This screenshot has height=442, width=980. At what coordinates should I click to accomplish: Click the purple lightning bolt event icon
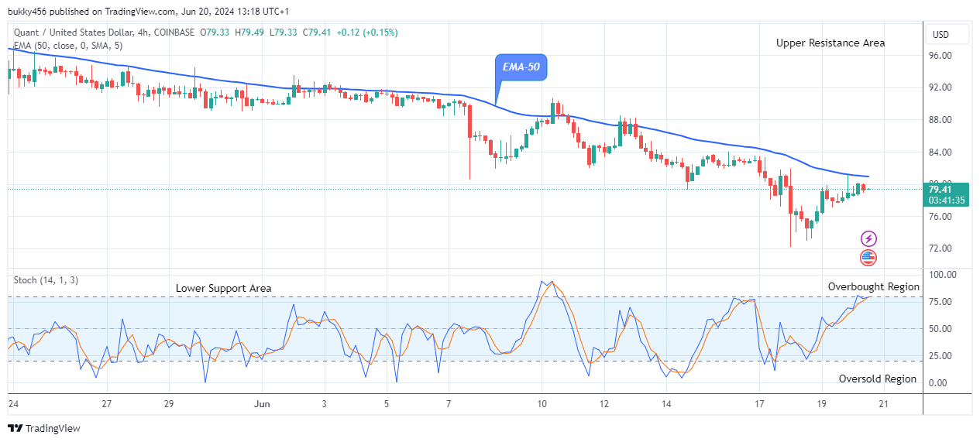pyautogui.click(x=868, y=239)
